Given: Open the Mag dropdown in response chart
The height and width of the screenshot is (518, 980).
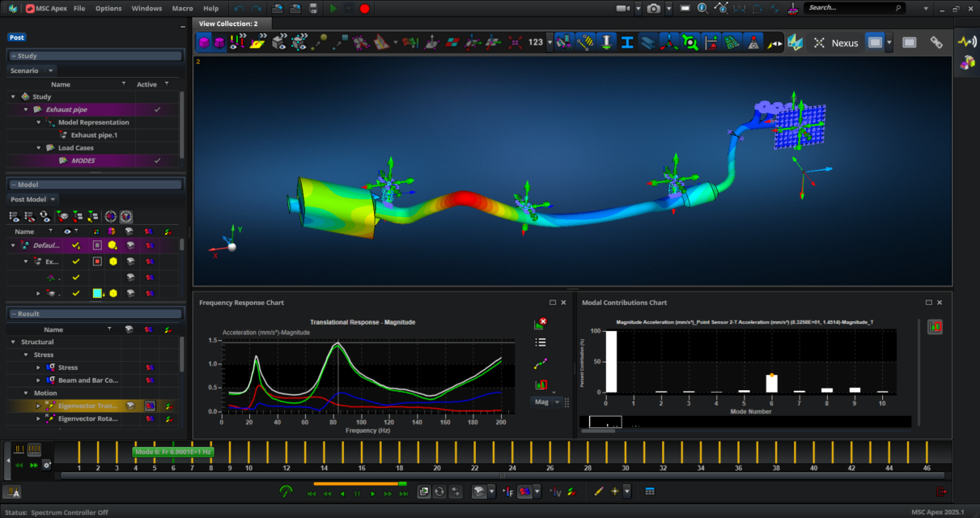Looking at the screenshot, I should pos(547,401).
